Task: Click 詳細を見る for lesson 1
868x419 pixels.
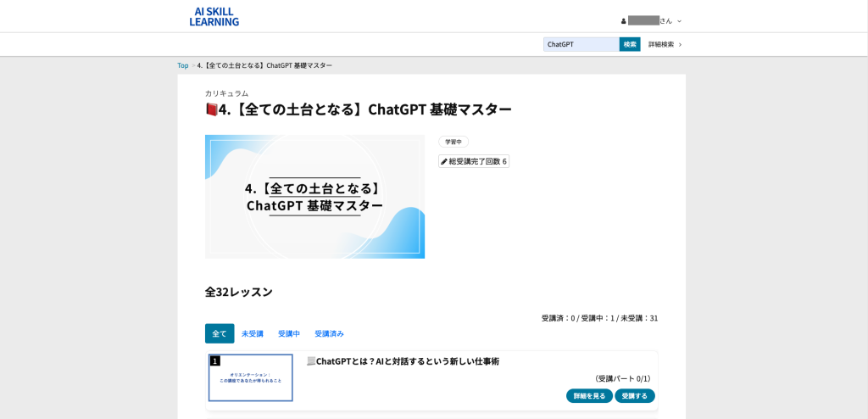Action: pyautogui.click(x=589, y=396)
